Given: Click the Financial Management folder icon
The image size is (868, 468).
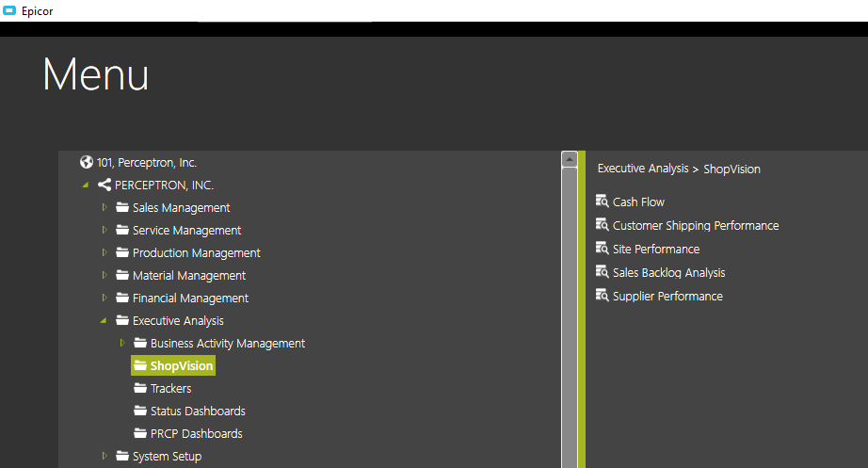Looking at the screenshot, I should click(122, 298).
